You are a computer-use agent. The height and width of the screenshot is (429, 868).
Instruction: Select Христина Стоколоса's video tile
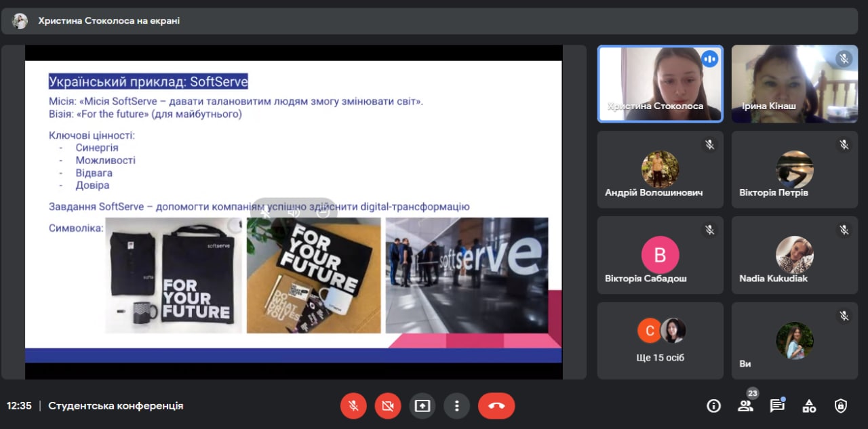[660, 83]
